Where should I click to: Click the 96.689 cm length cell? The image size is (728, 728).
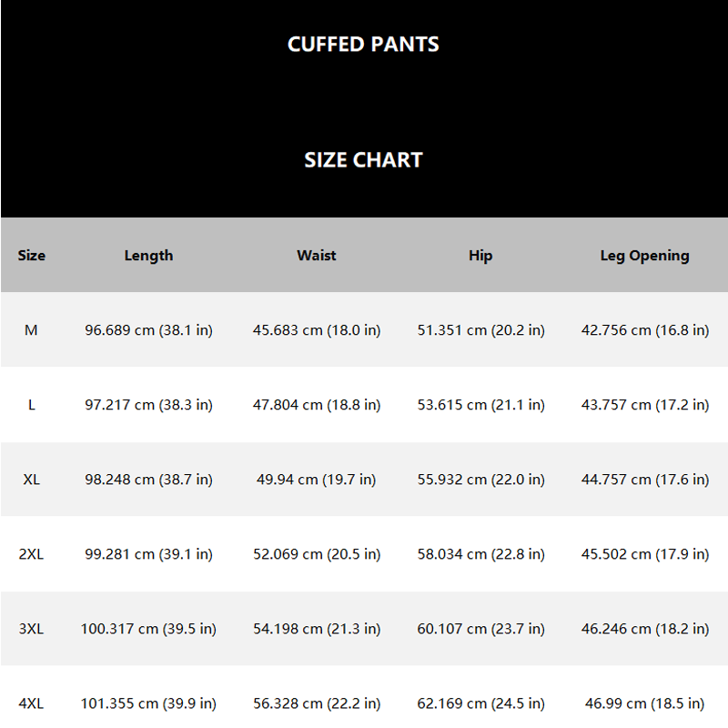[x=148, y=330]
